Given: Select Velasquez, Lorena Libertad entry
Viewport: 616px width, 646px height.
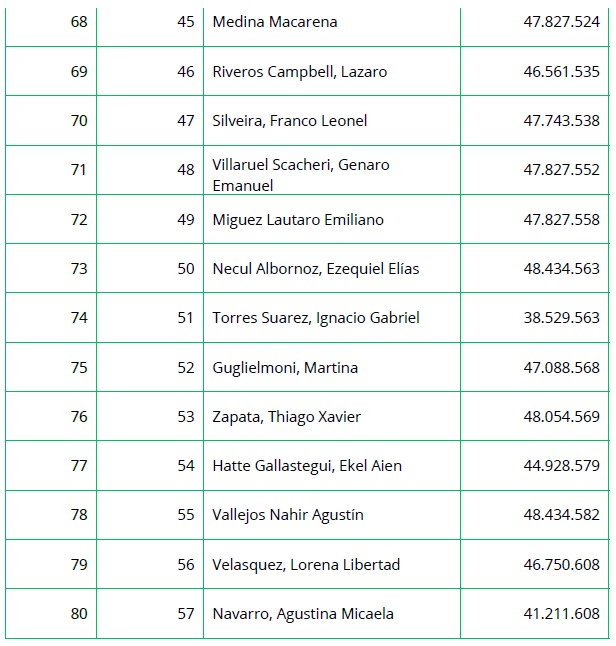Looking at the screenshot, I should tap(306, 565).
